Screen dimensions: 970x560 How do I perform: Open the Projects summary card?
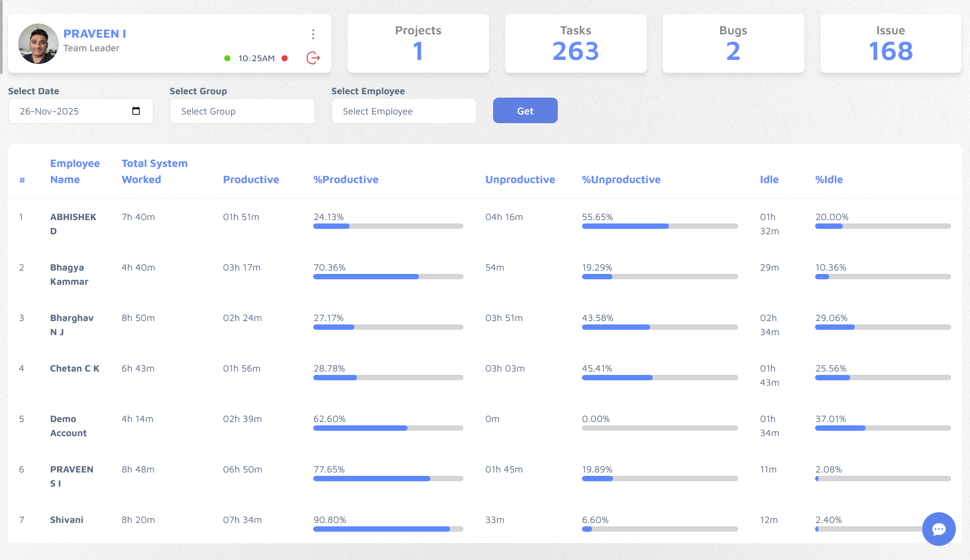418,43
